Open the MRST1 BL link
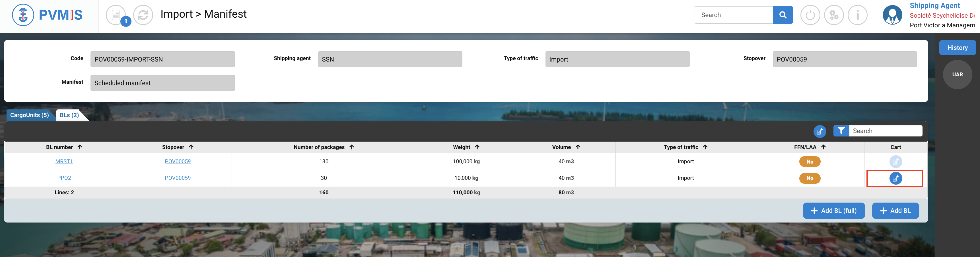The width and height of the screenshot is (980, 257). [x=64, y=162]
